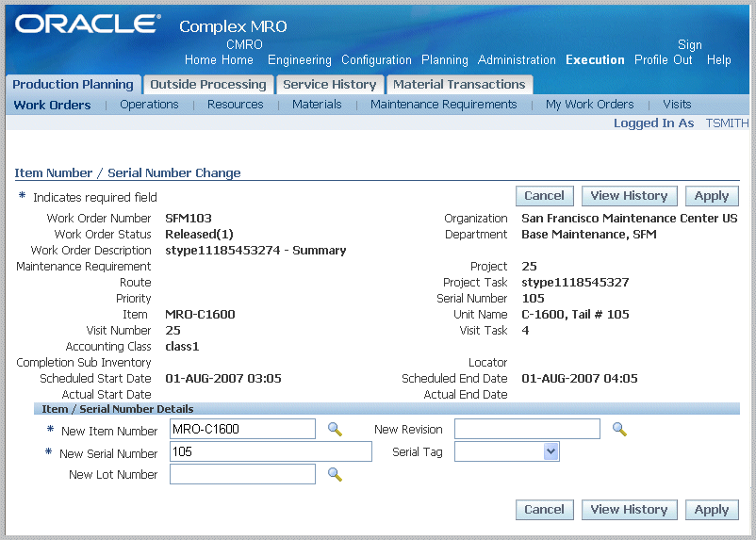
Task: Click the Sign Out link
Action: coord(686,52)
